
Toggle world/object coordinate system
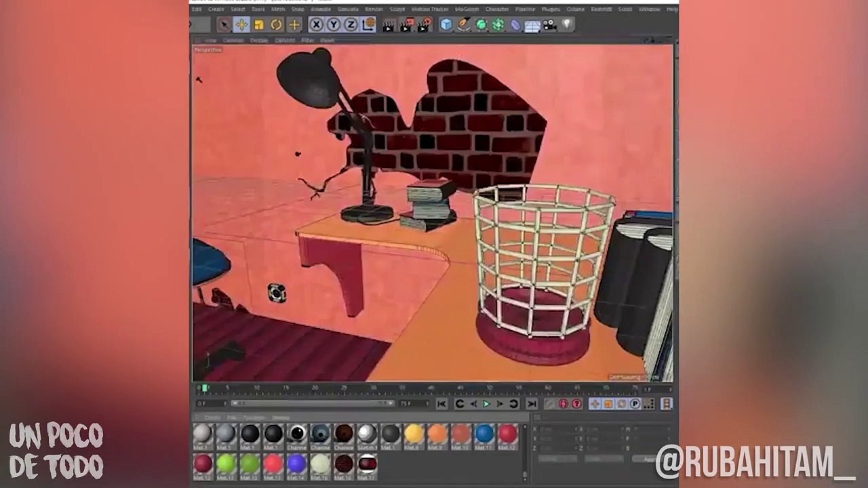click(368, 25)
